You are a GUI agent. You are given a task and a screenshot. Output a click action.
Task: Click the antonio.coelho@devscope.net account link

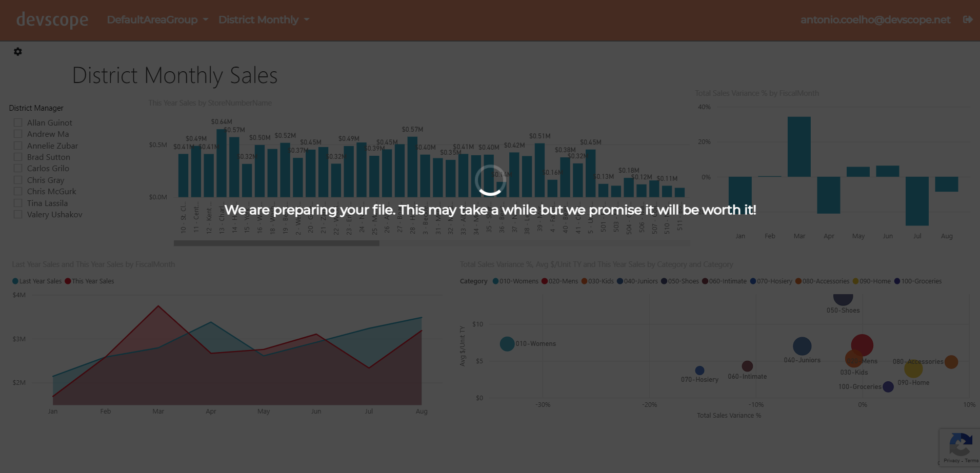(875, 20)
